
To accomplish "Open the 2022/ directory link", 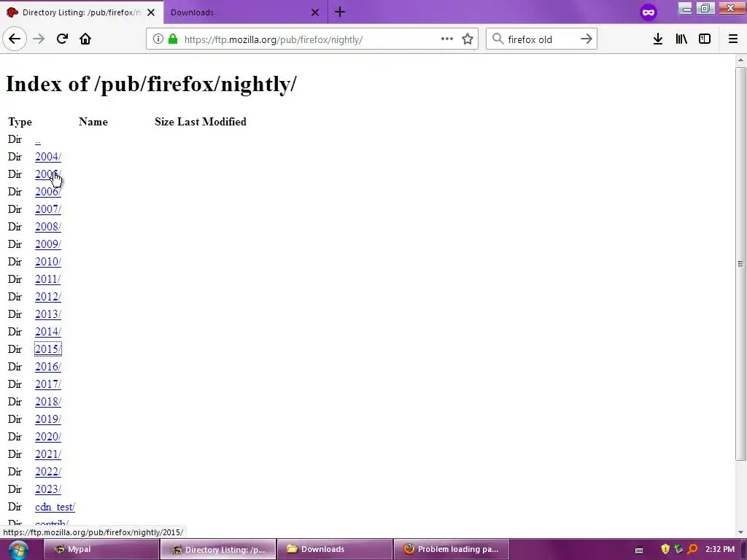I will [x=48, y=472].
